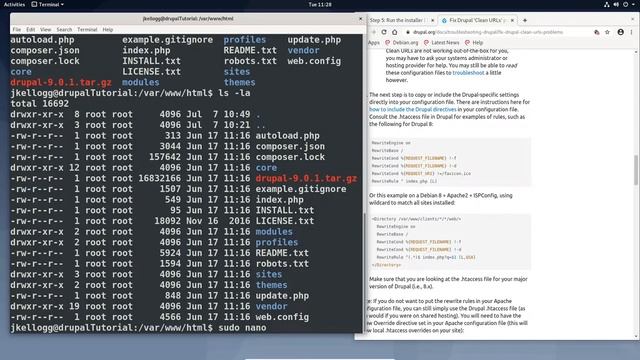Open the volume icon in top panel
The width and height of the screenshot is (640, 360).
[x=616, y=4]
